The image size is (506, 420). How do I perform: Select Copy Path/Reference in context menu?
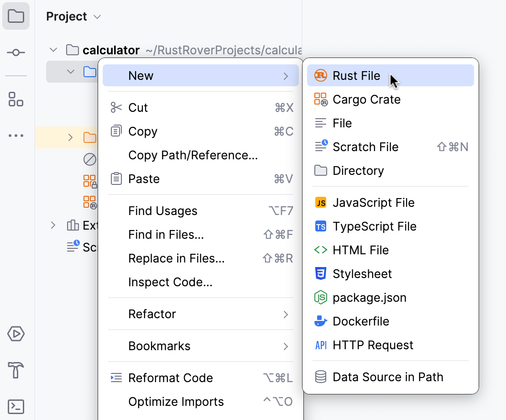pos(201,155)
